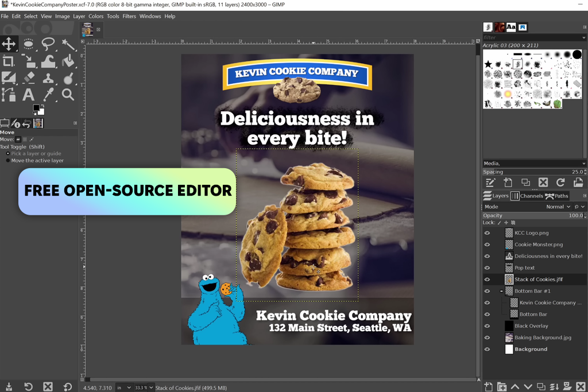The image size is (588, 392).
Task: Click delete brush X icon in Brushes panel
Action: pos(543,183)
